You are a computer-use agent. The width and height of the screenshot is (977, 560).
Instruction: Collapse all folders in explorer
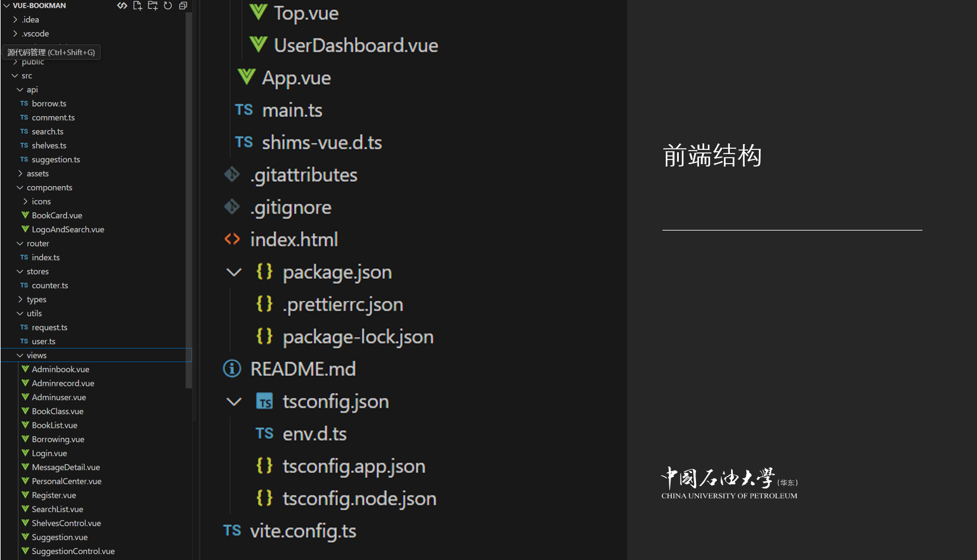pos(183,5)
